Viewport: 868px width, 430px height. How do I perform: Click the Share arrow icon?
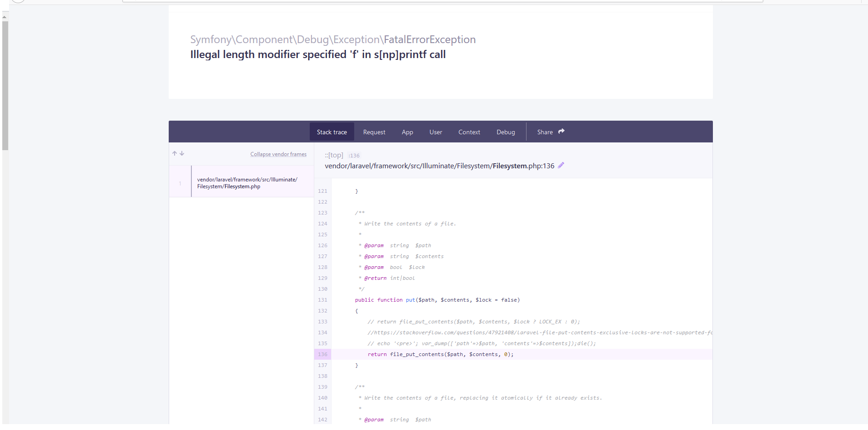click(561, 132)
